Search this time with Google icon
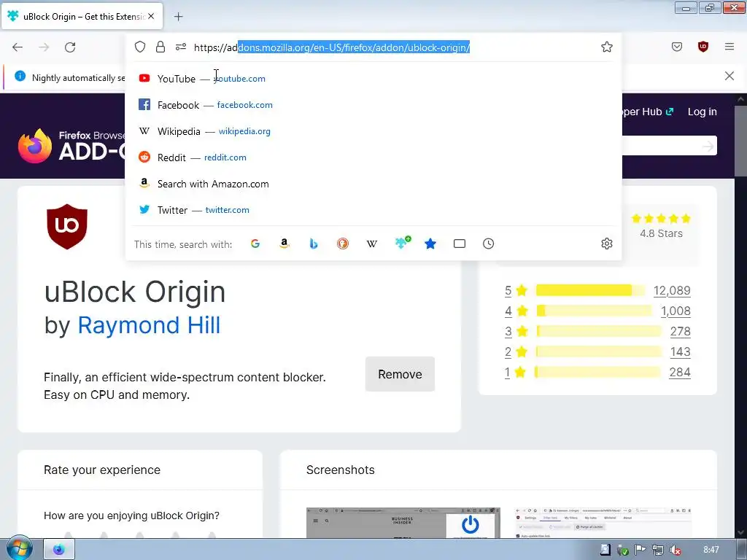The width and height of the screenshot is (747, 560). pos(255,244)
